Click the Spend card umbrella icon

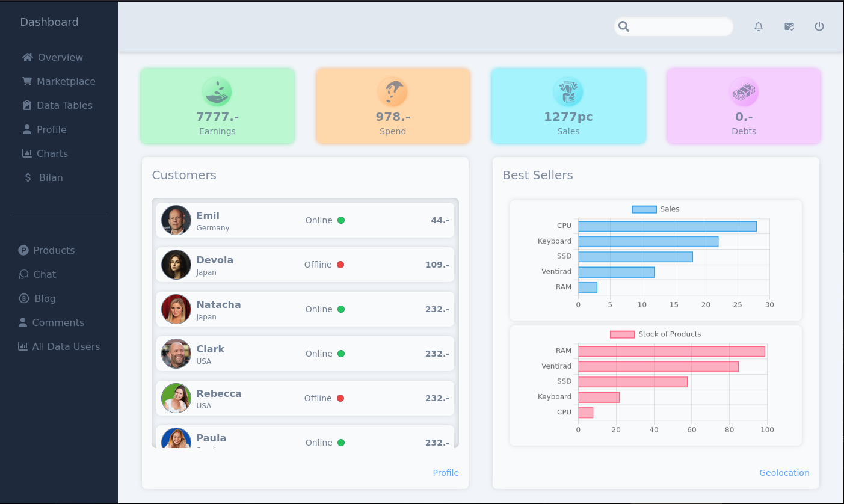pyautogui.click(x=393, y=92)
